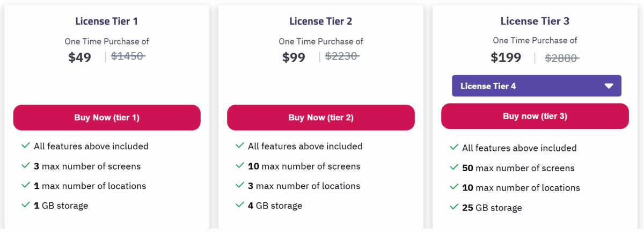
Task: Click checkmark beside 3 max number of screens
Action: pos(25,166)
